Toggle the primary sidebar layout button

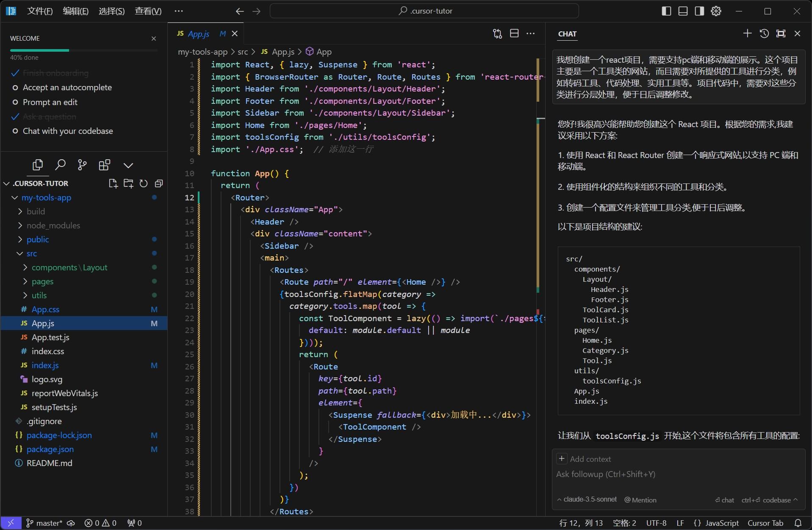click(x=666, y=11)
